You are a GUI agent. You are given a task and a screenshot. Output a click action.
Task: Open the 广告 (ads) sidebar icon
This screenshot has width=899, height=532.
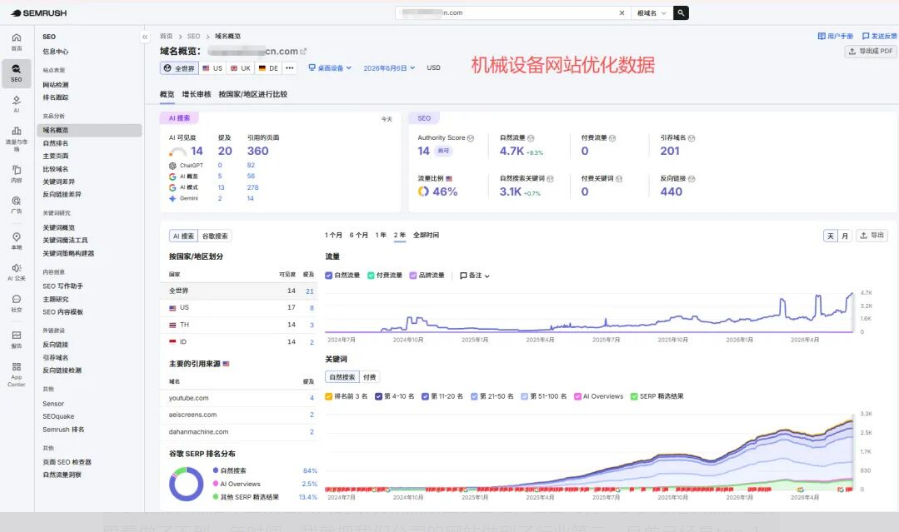(x=16, y=201)
